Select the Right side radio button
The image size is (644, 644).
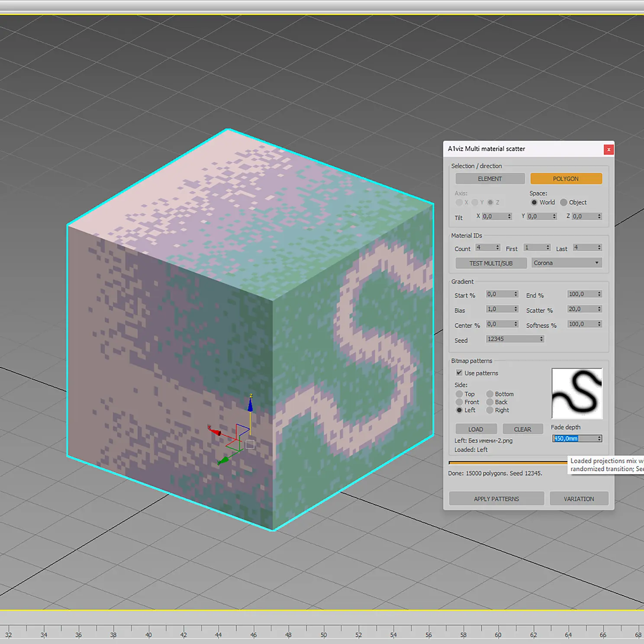point(490,410)
